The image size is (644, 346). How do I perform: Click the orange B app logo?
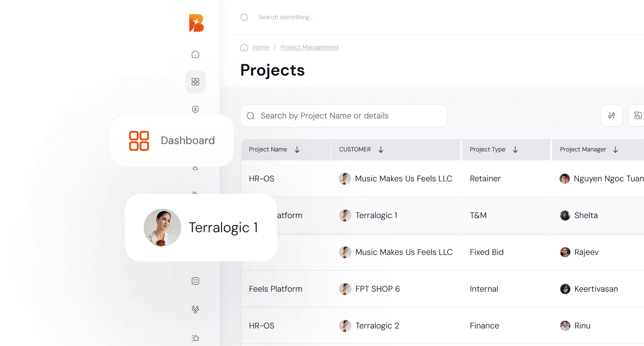196,23
